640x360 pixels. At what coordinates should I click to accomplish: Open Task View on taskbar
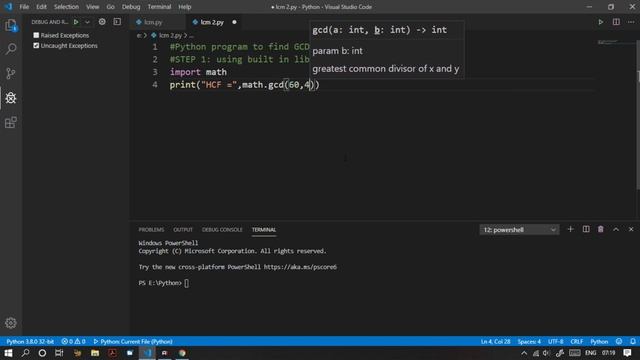(59, 353)
